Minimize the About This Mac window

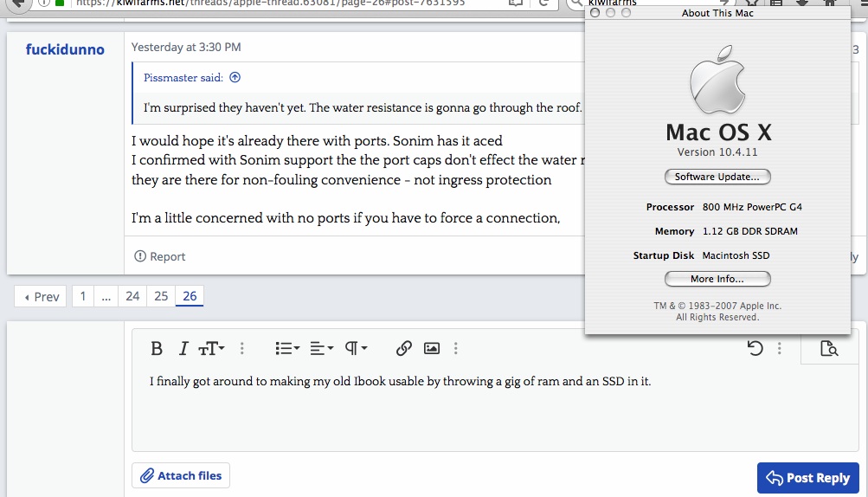611,13
